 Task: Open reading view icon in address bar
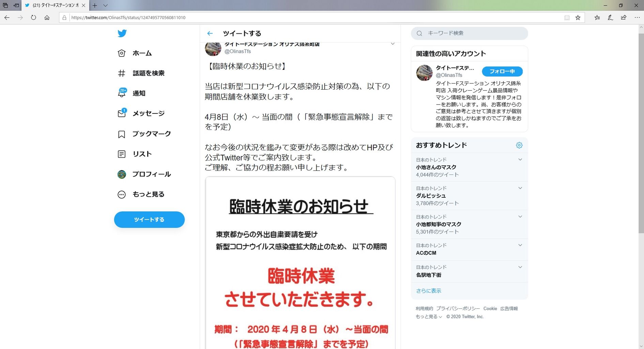[567, 18]
